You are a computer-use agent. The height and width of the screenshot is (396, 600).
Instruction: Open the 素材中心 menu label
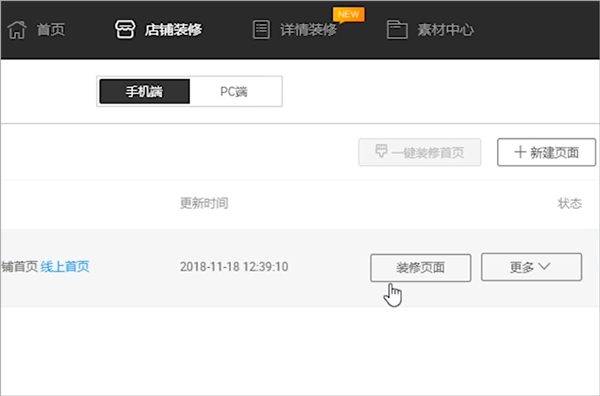(x=445, y=30)
